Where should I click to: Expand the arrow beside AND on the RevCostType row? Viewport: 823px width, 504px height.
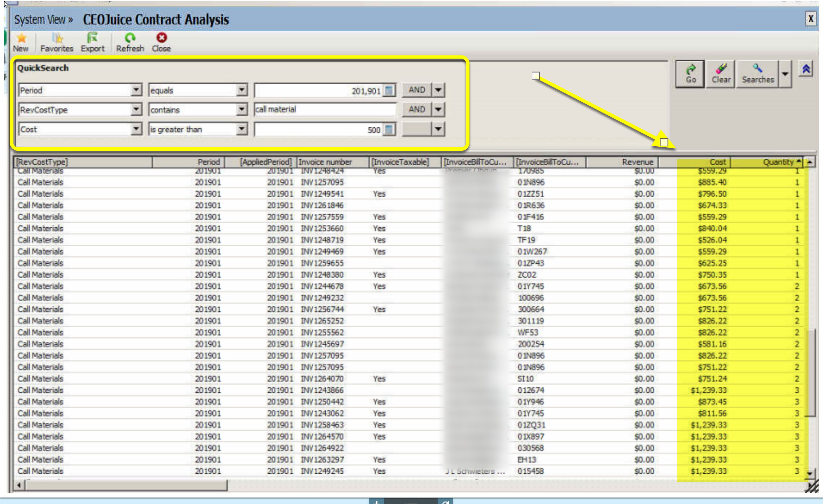pyautogui.click(x=438, y=109)
